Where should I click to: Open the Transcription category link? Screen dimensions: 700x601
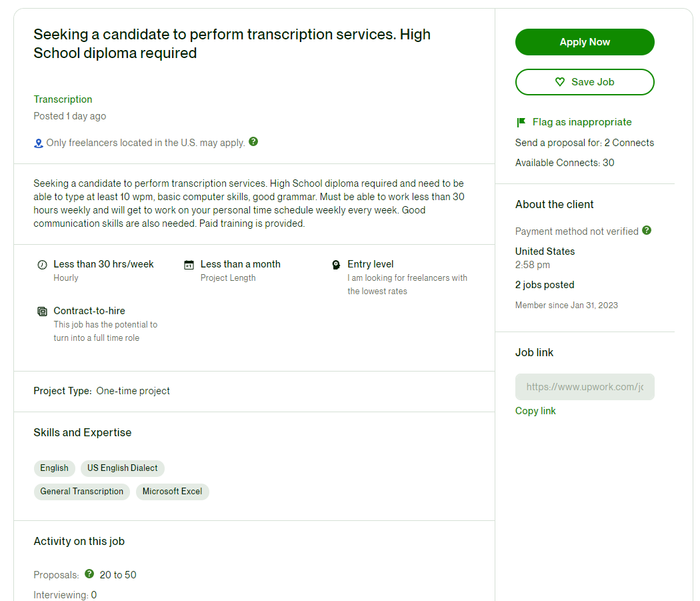pyautogui.click(x=63, y=99)
